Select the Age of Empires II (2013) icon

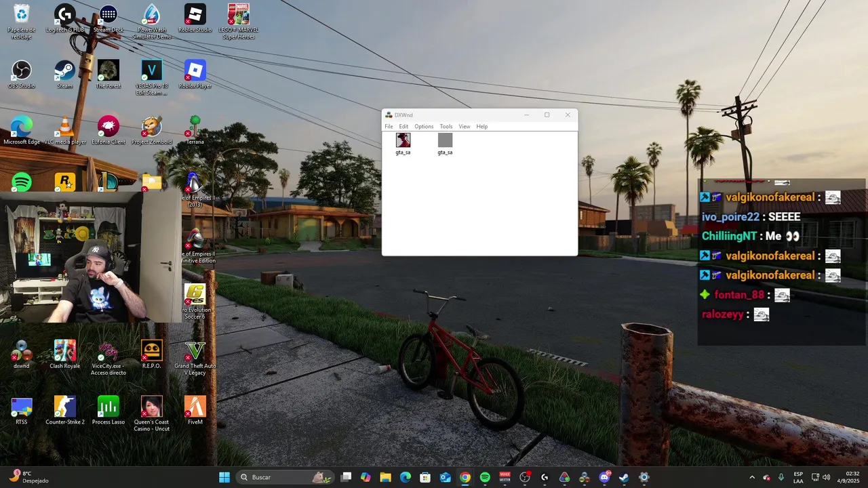click(195, 190)
